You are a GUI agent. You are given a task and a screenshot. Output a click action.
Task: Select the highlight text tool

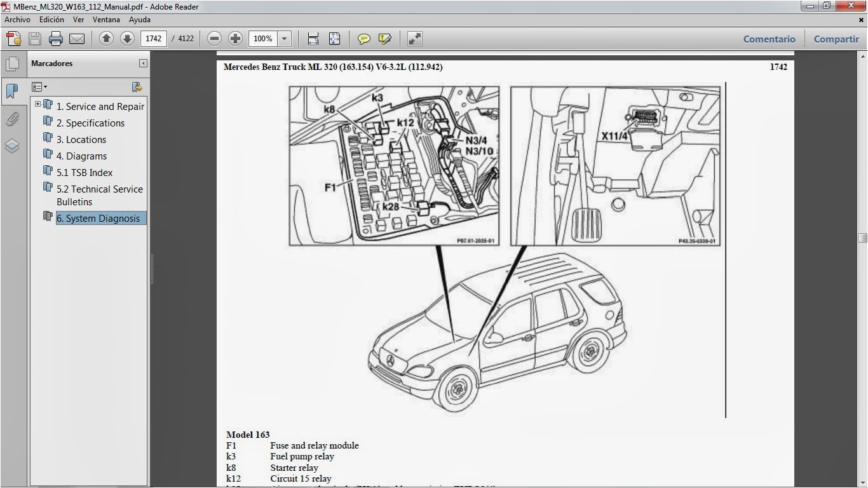pyautogui.click(x=384, y=39)
